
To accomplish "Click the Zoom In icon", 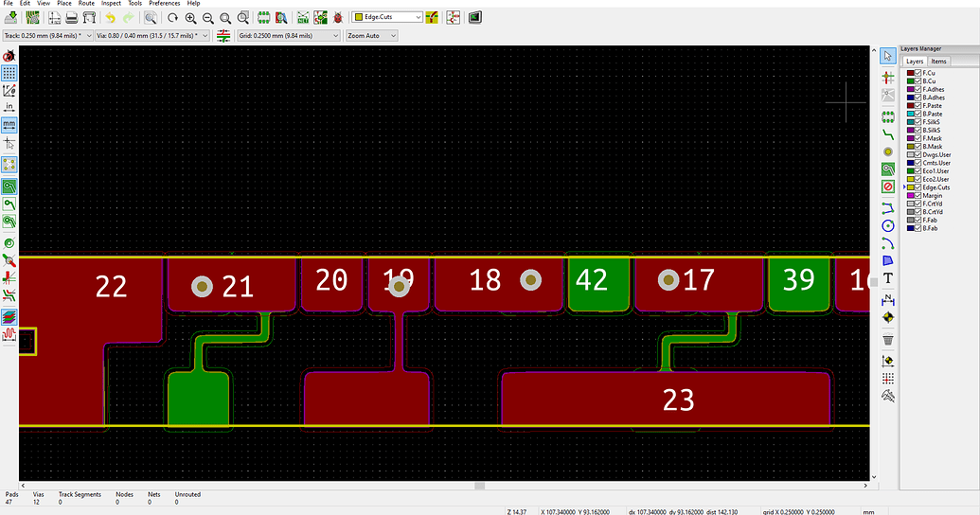I will point(190,17).
